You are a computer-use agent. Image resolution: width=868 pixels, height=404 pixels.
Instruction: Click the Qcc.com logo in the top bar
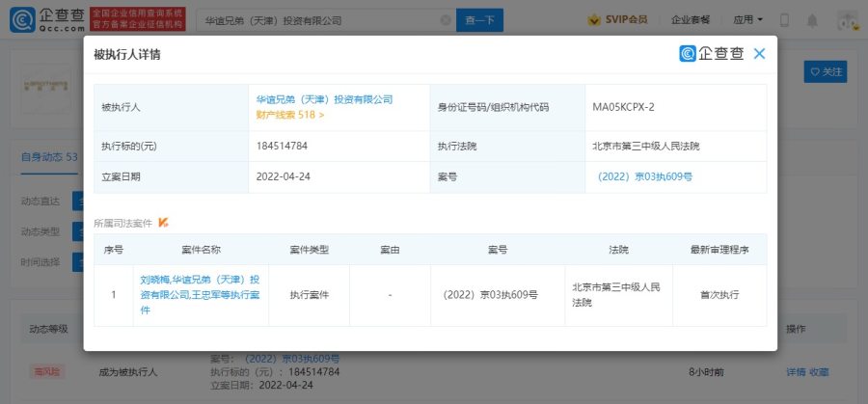[x=43, y=18]
